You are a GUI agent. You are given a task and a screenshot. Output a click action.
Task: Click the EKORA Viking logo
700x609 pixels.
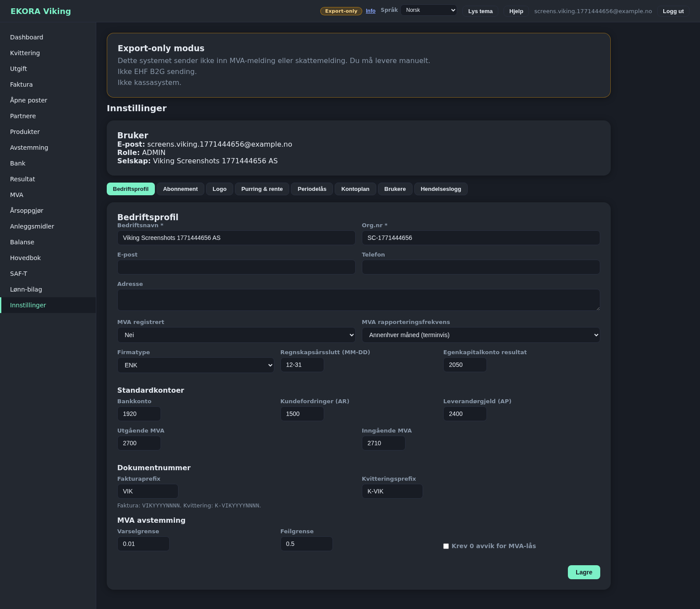[x=41, y=11]
